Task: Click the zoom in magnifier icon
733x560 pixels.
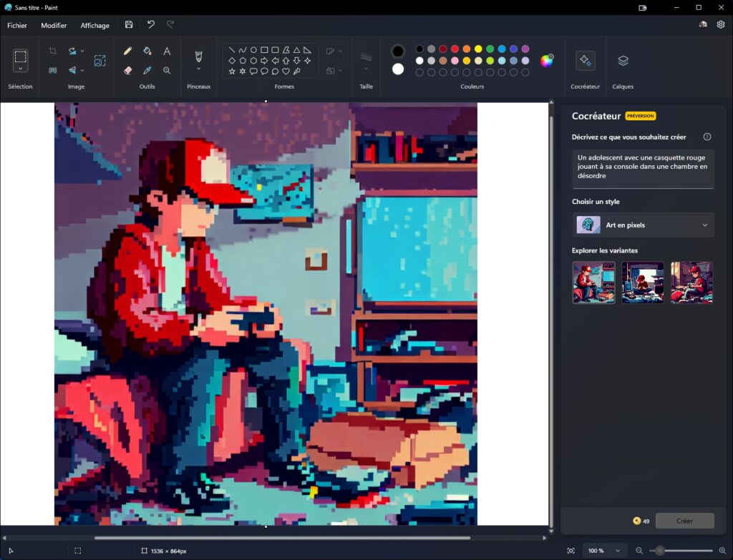Action: pos(722,551)
